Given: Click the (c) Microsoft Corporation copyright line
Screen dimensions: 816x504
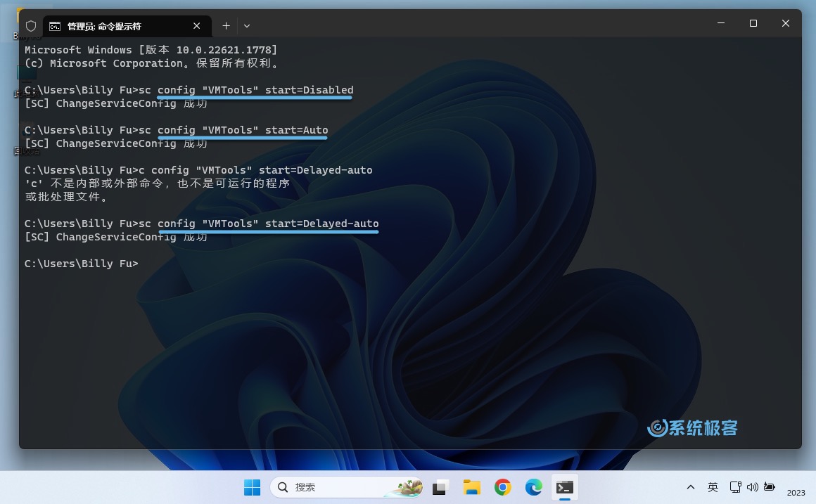Looking at the screenshot, I should pyautogui.click(x=153, y=63).
